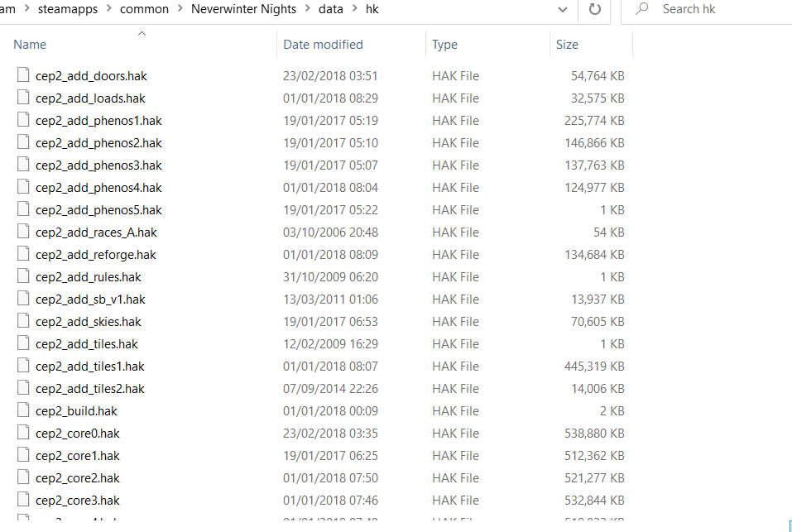This screenshot has height=532, width=792.
Task: Click the file icon of cep2_add_phenos4.hak
Action: coord(23,186)
